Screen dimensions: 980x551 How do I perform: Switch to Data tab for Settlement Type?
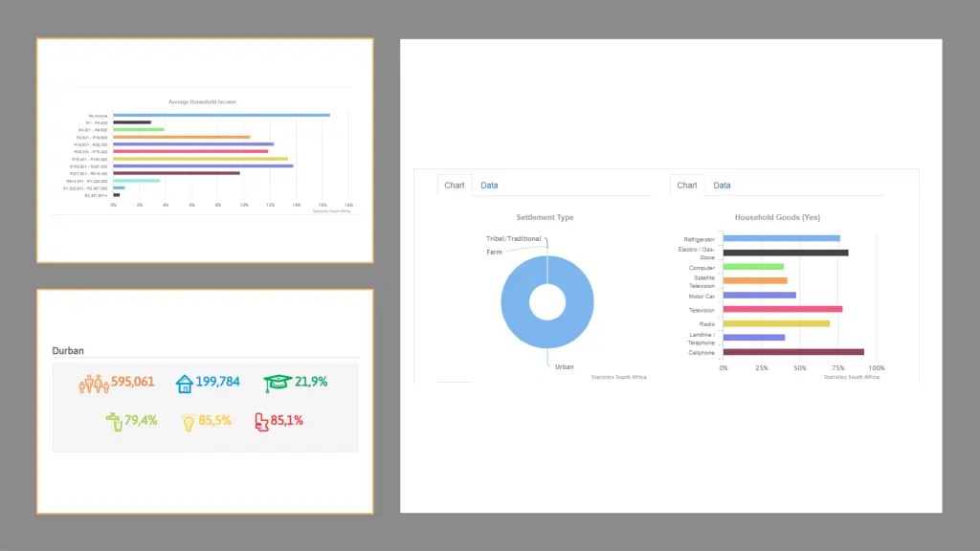click(489, 186)
